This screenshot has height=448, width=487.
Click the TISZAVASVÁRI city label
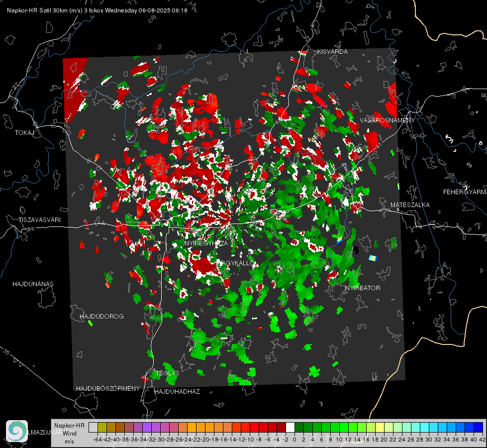click(x=39, y=220)
